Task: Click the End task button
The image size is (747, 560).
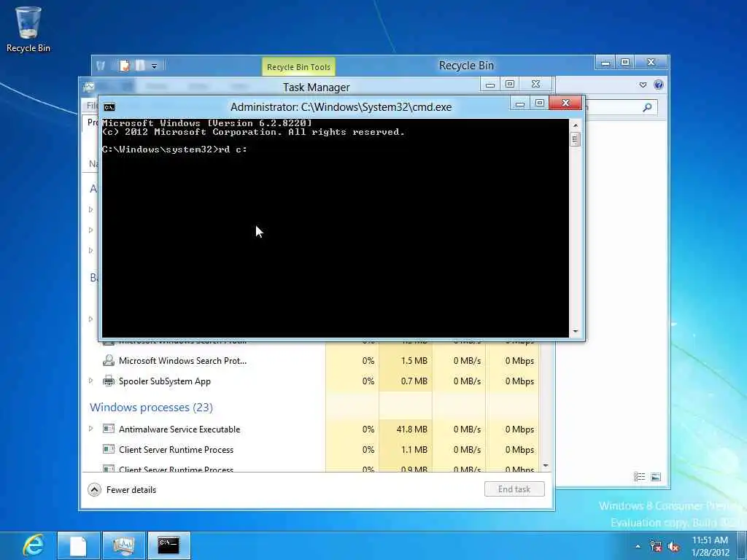Action: tap(514, 489)
